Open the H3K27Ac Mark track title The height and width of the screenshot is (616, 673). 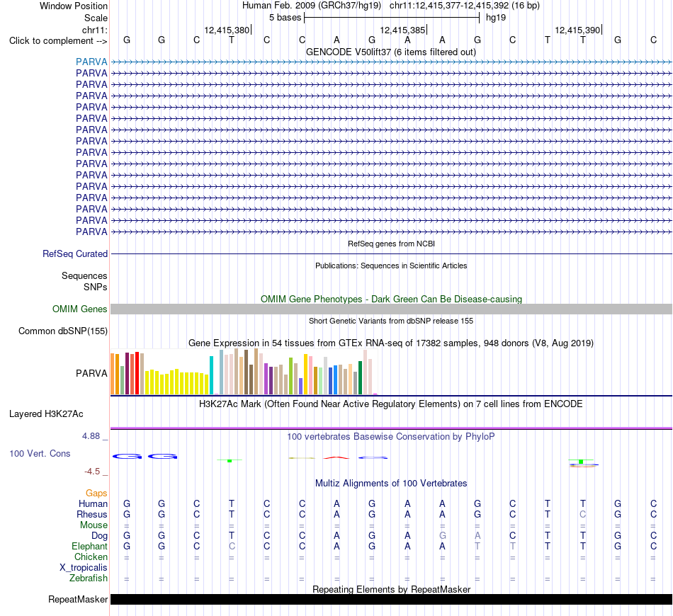(x=391, y=404)
